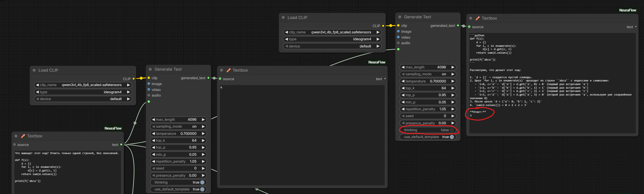Click CLIP output port on lower Load CLIP
The width and height of the screenshot is (644, 194).
[x=134, y=79]
